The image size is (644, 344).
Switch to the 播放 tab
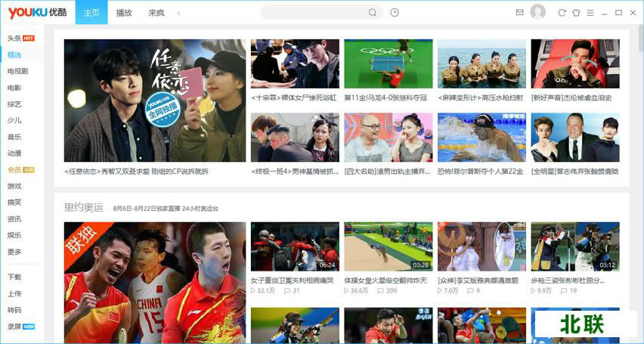[x=124, y=13]
